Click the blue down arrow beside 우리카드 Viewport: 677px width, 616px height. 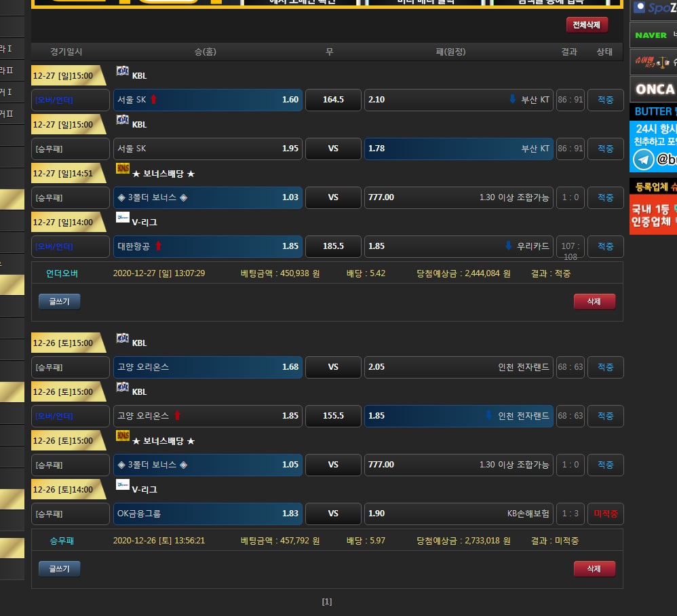coord(509,246)
